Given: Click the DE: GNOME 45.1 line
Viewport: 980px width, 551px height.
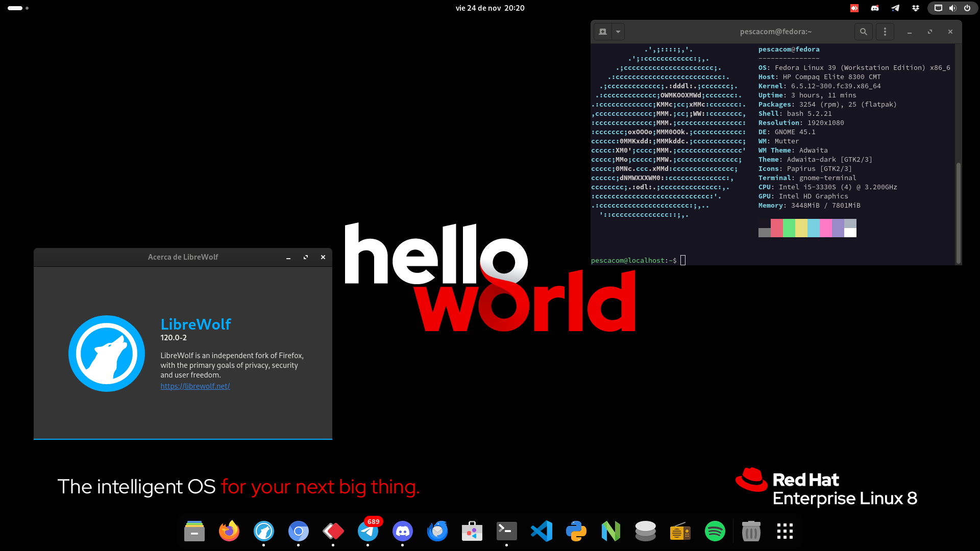Looking at the screenshot, I should click(787, 132).
